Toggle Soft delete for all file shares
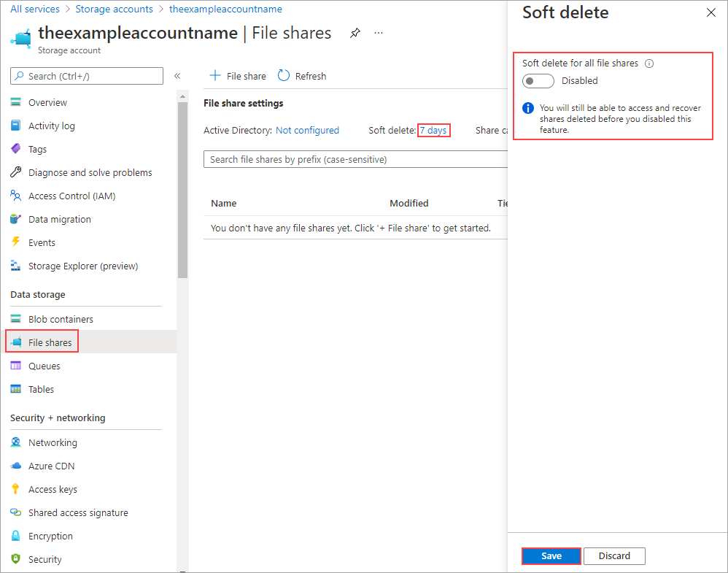This screenshot has height=573, width=728. [x=538, y=81]
